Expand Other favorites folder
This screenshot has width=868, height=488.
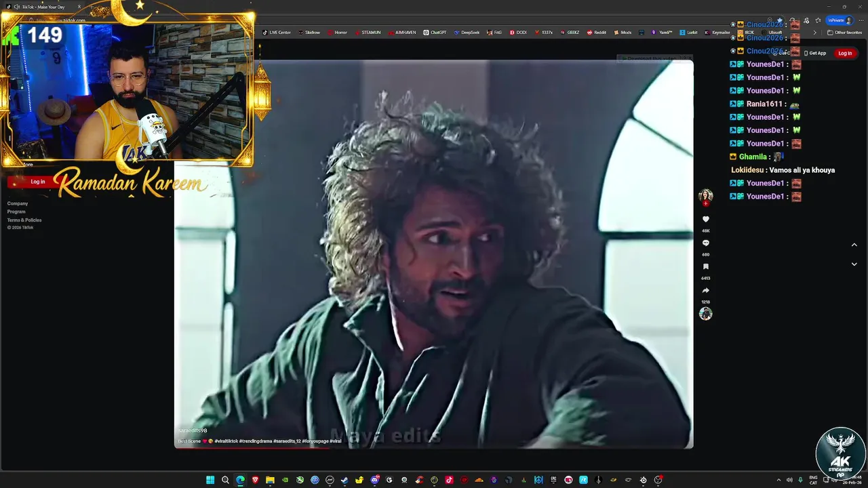[x=844, y=32]
